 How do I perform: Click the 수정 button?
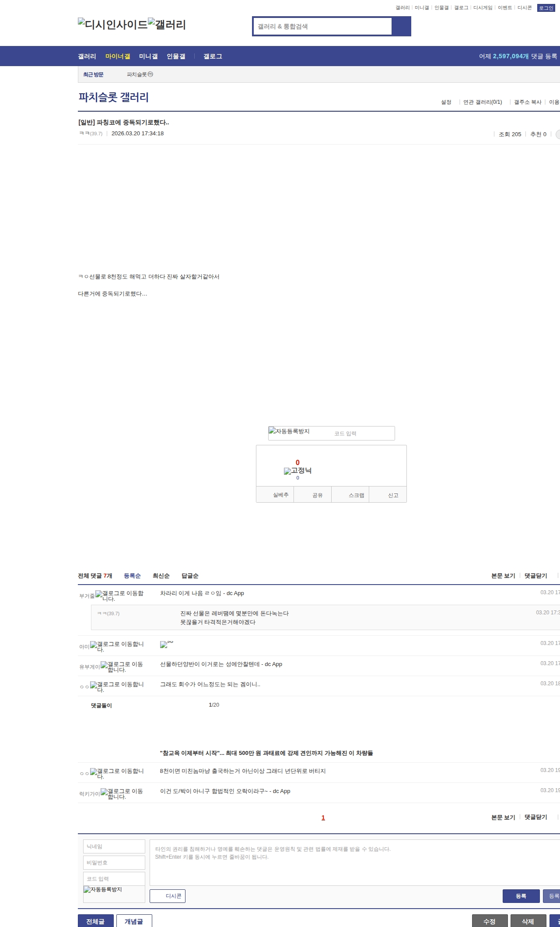point(490,921)
